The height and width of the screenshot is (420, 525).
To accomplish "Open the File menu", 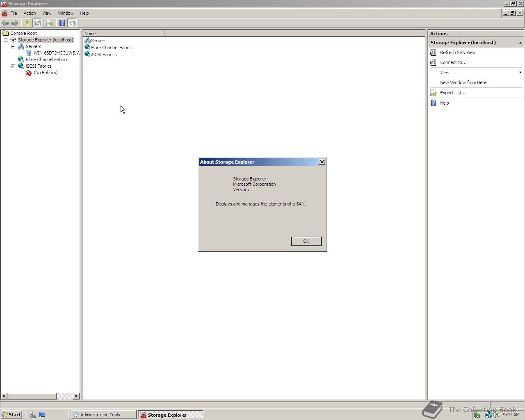I will coord(14,13).
